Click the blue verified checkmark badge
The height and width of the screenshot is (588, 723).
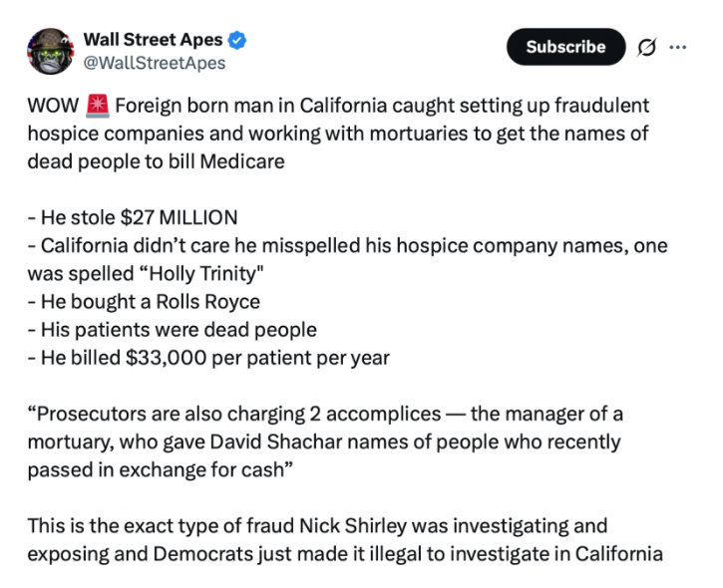coord(237,40)
